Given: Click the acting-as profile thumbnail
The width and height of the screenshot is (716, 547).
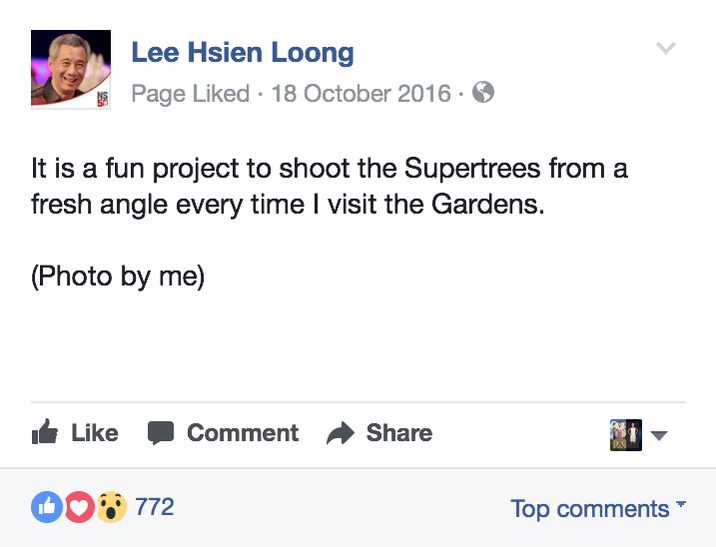Looking at the screenshot, I should pos(626,435).
